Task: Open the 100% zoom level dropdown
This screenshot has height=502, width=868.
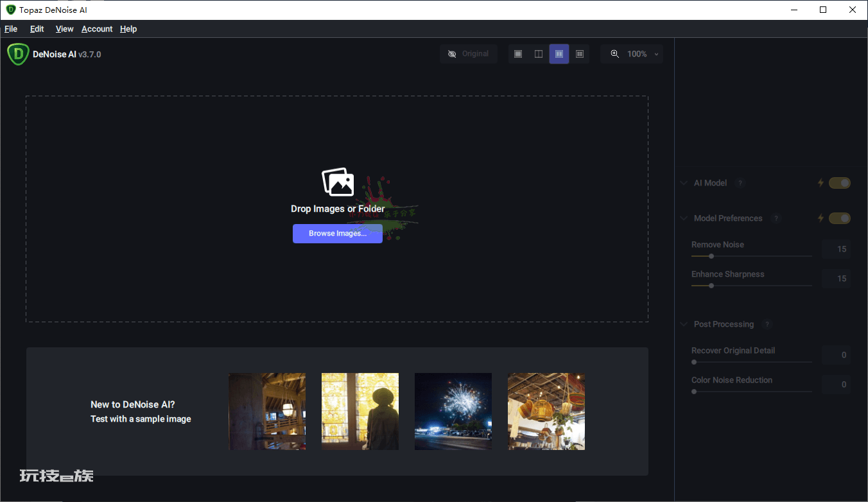Action: [643, 54]
